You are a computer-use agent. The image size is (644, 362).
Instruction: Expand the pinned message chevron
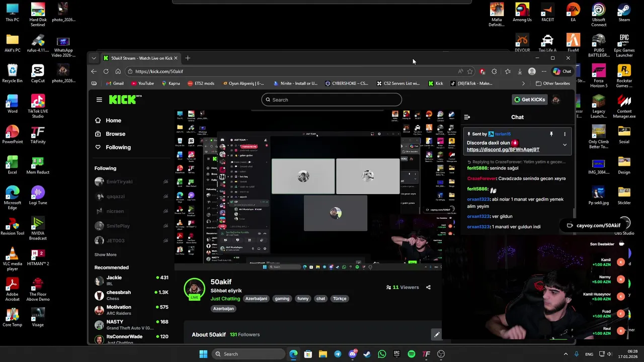pyautogui.click(x=565, y=145)
